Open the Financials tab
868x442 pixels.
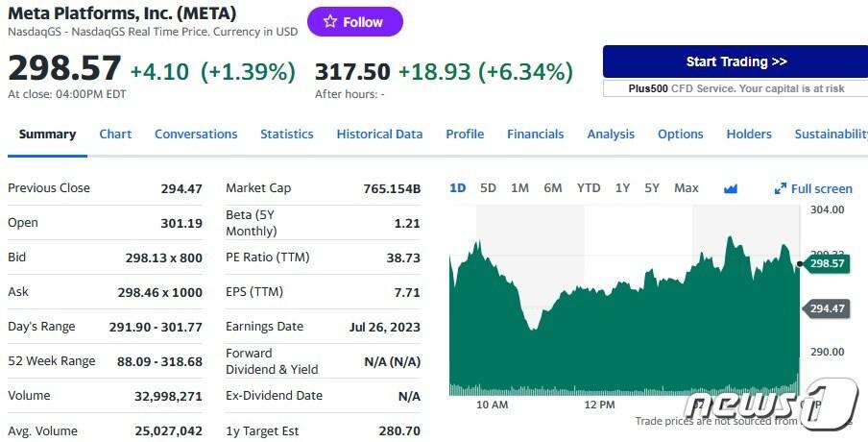(536, 135)
